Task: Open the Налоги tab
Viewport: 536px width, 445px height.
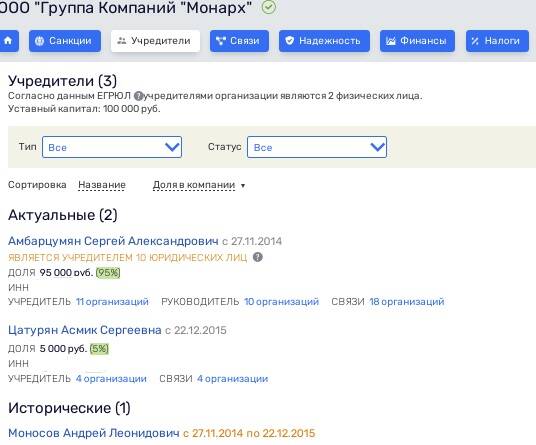Action: 497,41
